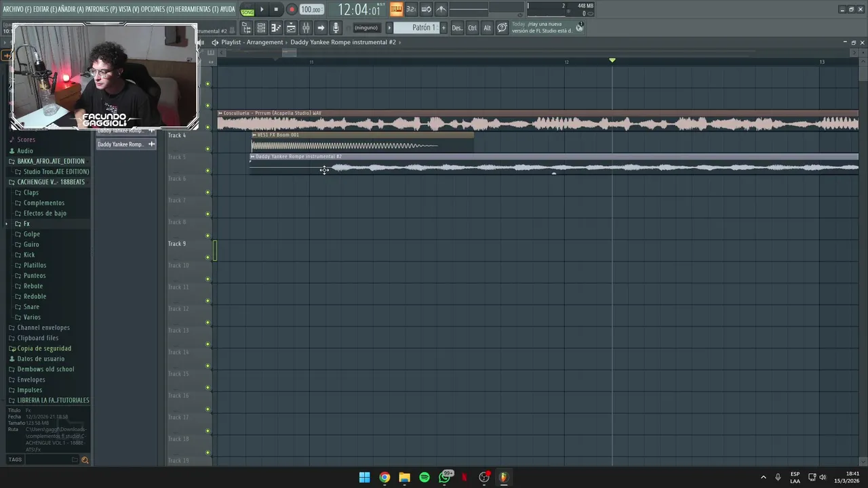Screen dimensions: 868x488
Task: Click the search icon at browser bottom
Action: [x=85, y=460]
